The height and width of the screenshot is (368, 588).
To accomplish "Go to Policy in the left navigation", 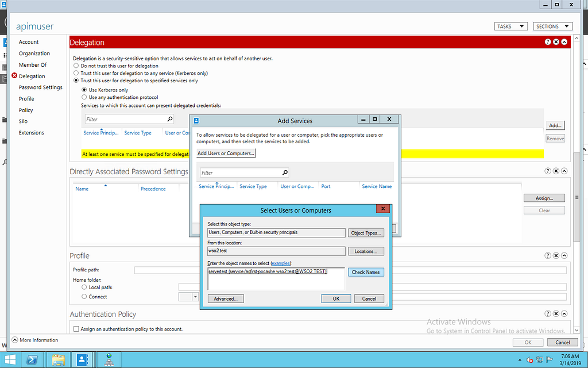I will [x=26, y=110].
